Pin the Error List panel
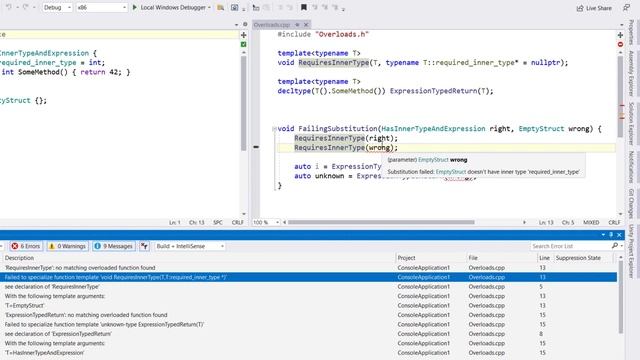 tap(611, 235)
